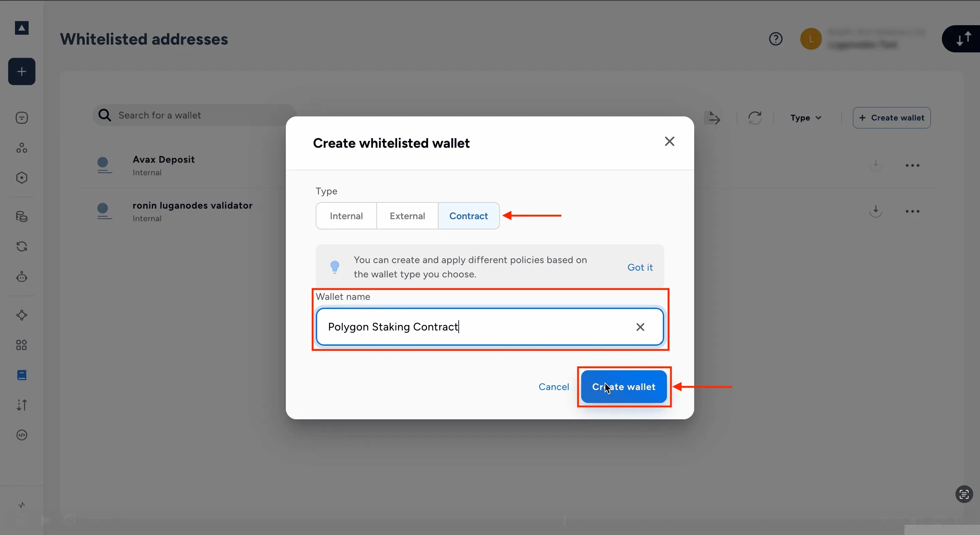
Task: Open the diamond nodes icon in sidebar
Action: coord(22,315)
